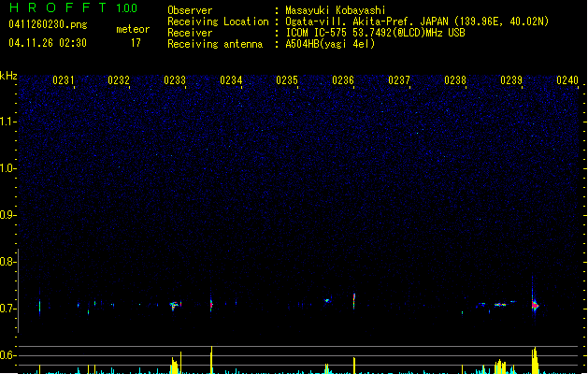This screenshot has height=374, width=588.
Task: Click the date stamp 04.11.26 02:30
Action: [x=48, y=43]
